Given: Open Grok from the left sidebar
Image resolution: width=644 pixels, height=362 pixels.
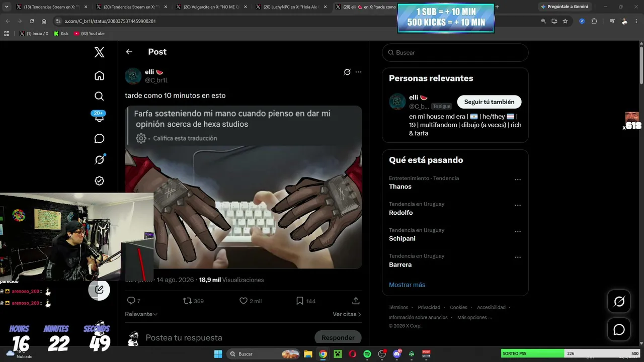Looking at the screenshot, I should (x=100, y=159).
